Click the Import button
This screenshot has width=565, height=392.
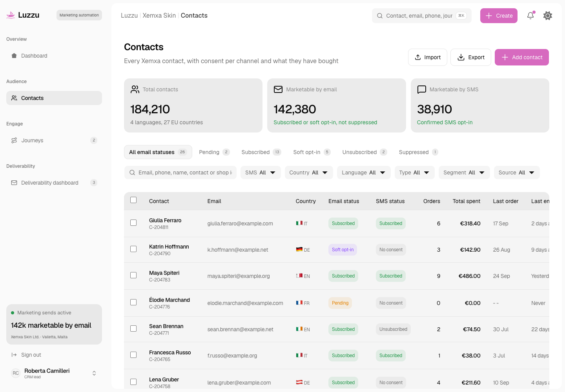point(428,57)
